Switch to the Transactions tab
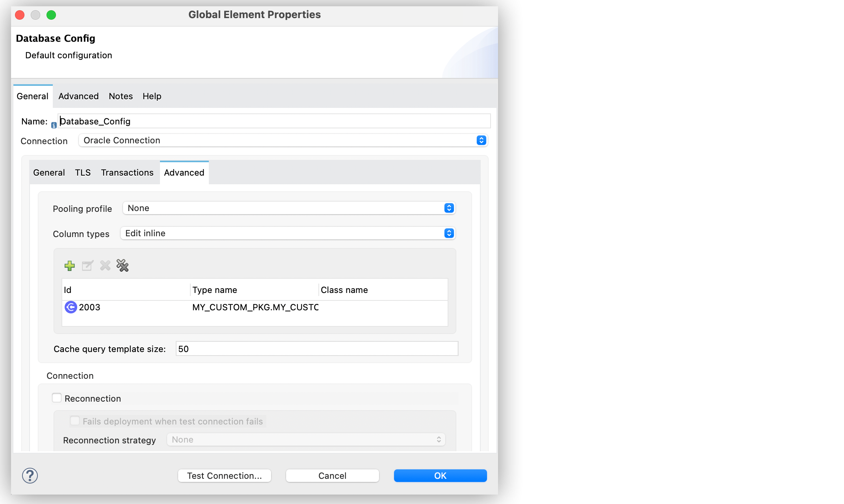The width and height of the screenshot is (844, 504). click(x=127, y=172)
